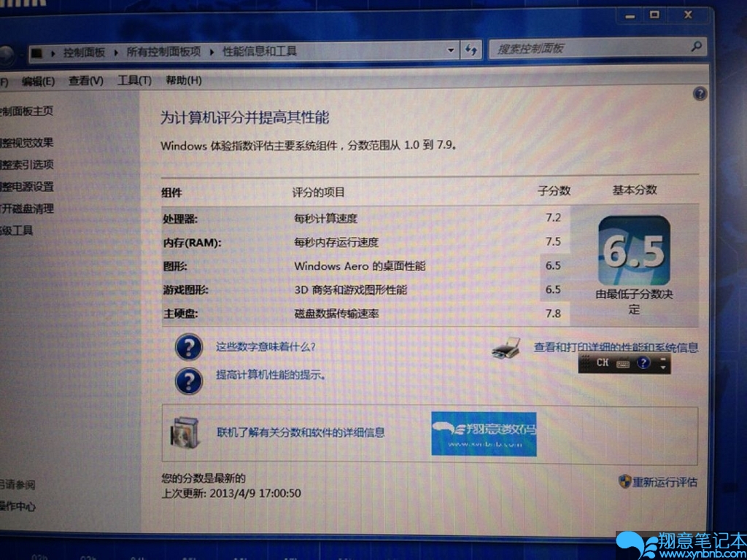Expand arrow after 所有控制面板项 in breadcrumb
This screenshot has width=747, height=560.
(x=212, y=52)
